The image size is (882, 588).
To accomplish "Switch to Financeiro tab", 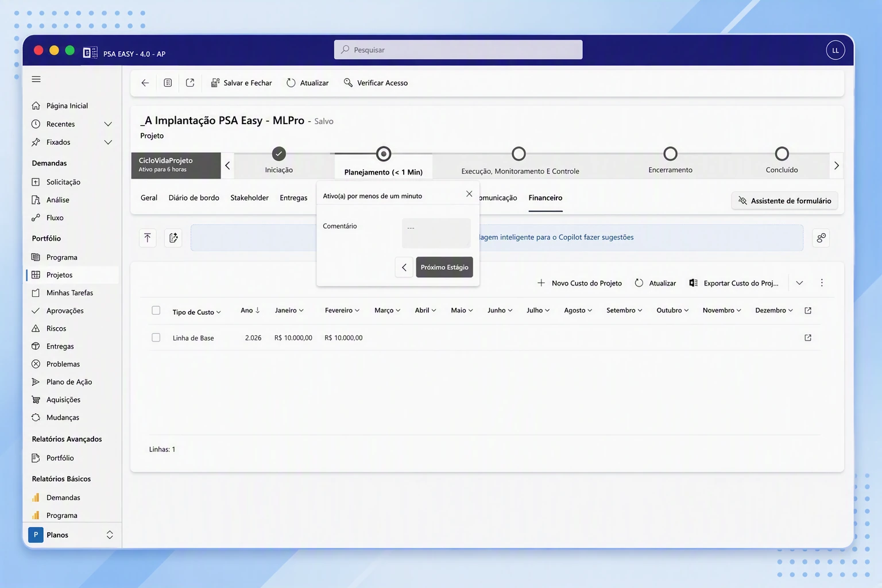I will click(546, 198).
